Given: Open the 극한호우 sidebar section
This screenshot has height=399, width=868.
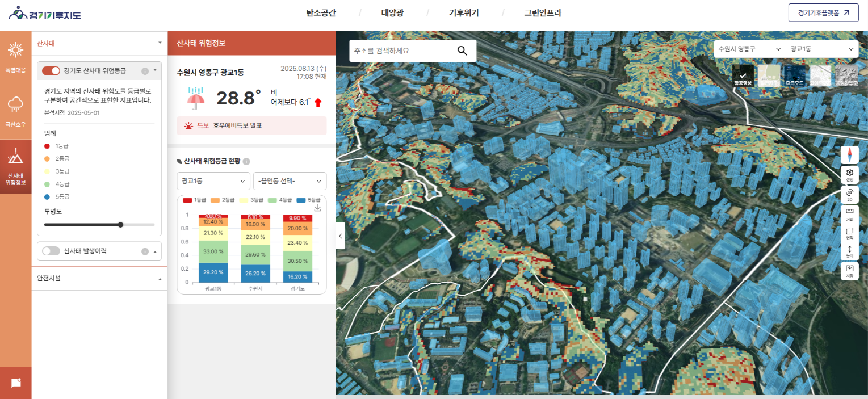Looking at the screenshot, I should pyautogui.click(x=15, y=112).
